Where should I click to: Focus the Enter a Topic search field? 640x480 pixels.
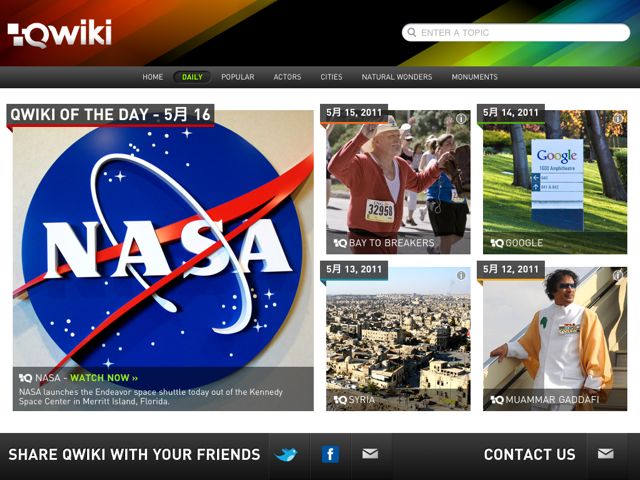click(x=516, y=32)
